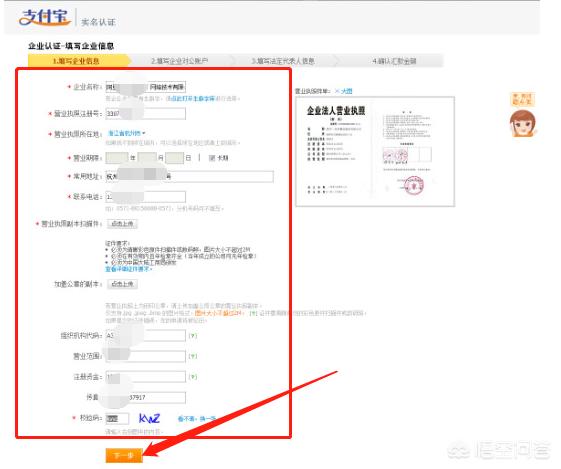The width and height of the screenshot is (561, 469).
Task: Open the customer service avatar icon
Action: pos(523,123)
